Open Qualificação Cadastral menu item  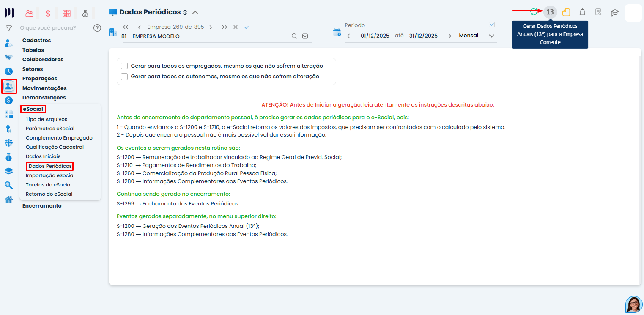click(55, 147)
